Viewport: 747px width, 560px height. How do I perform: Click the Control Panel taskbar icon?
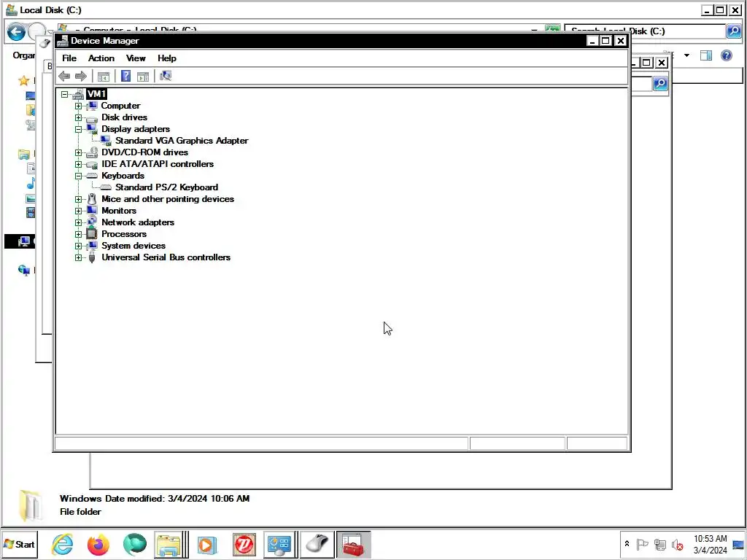coord(279,545)
